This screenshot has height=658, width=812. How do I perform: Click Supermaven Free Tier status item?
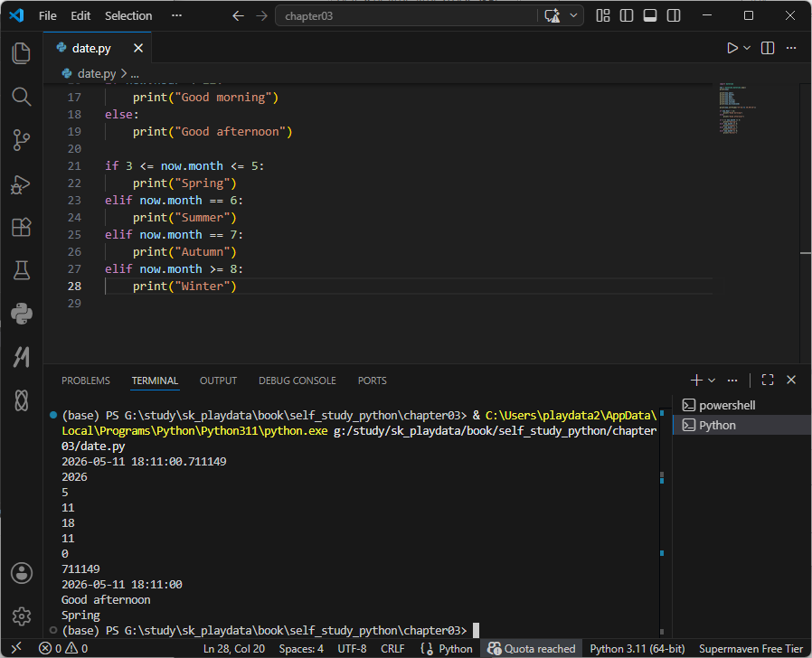tap(751, 649)
